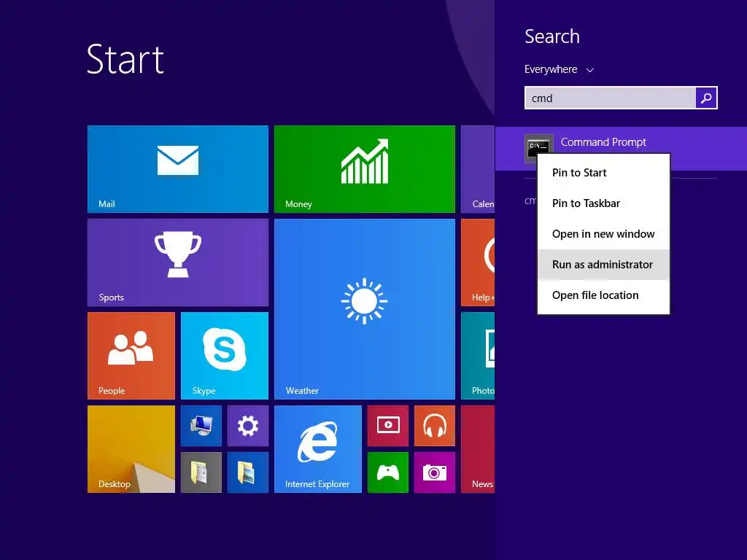Open the This PC computer tile
This screenshot has height=560, width=747.
[x=201, y=426]
